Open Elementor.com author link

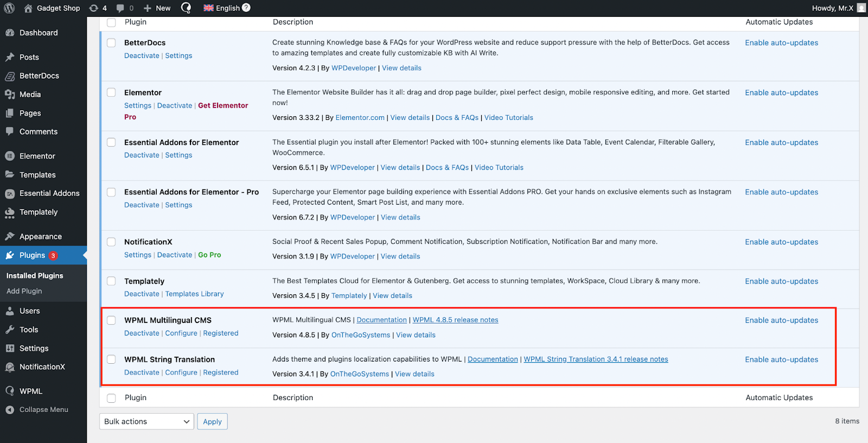click(x=360, y=117)
